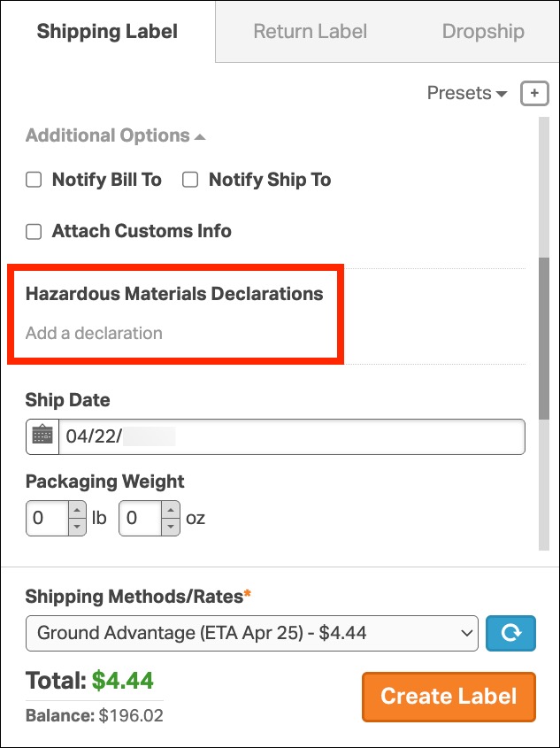Click the add preset plus icon
Screen dimensions: 560x748
(534, 94)
